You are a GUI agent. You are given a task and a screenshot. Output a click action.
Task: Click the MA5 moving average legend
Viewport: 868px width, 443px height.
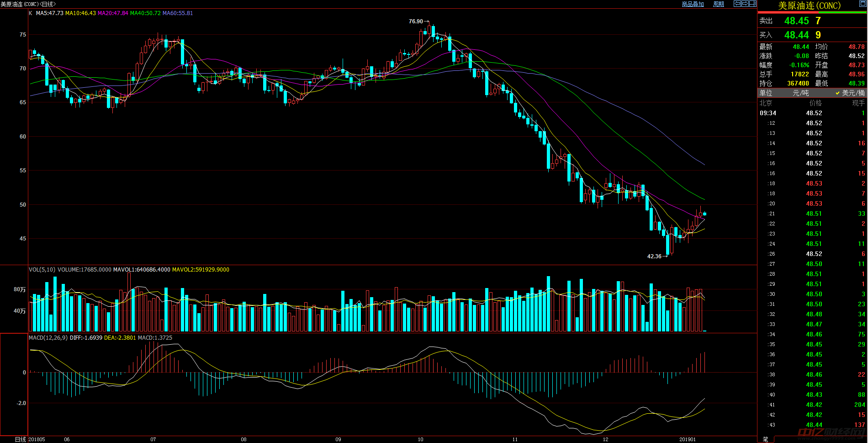coord(49,13)
